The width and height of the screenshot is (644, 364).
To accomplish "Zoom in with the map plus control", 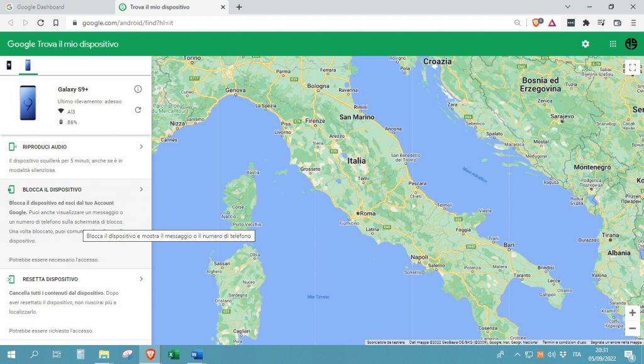I will 632,313.
